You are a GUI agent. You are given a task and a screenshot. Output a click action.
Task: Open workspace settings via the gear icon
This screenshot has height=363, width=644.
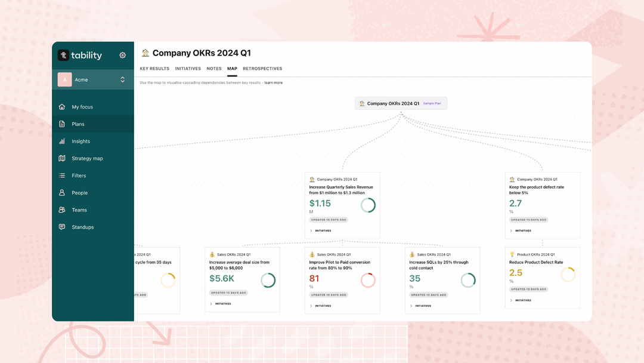pyautogui.click(x=123, y=55)
